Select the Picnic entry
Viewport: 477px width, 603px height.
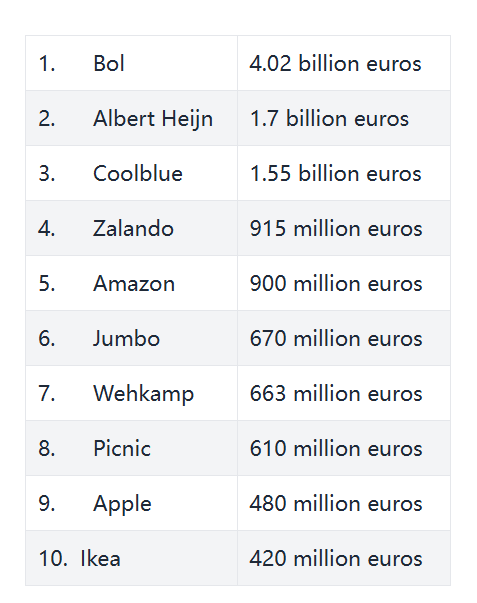(131, 448)
